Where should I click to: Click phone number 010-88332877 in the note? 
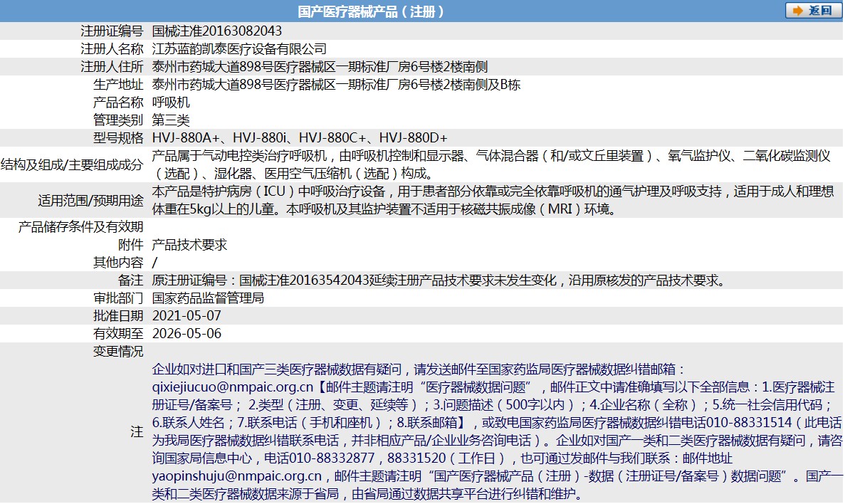[x=332, y=458]
